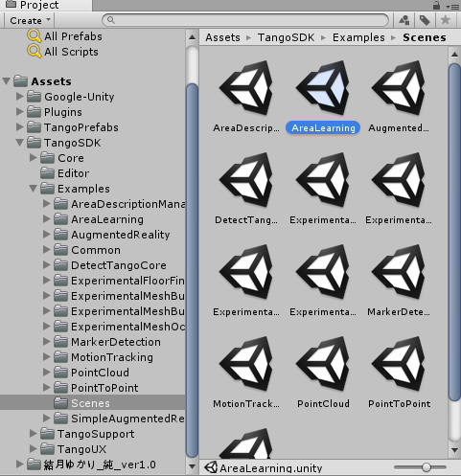
Task: Click the Search by Label tag icon
Action: click(425, 20)
